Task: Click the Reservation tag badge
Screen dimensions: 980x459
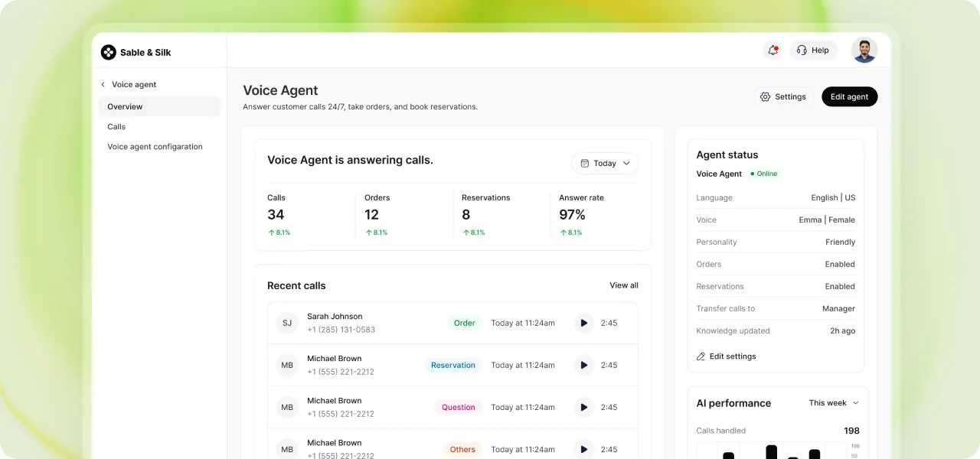Action: [453, 365]
